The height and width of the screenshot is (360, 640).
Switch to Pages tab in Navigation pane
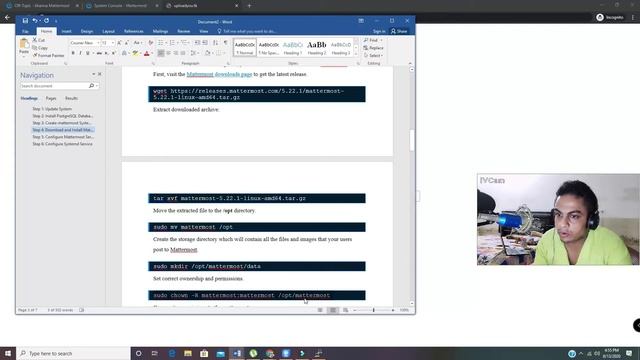tap(51, 98)
